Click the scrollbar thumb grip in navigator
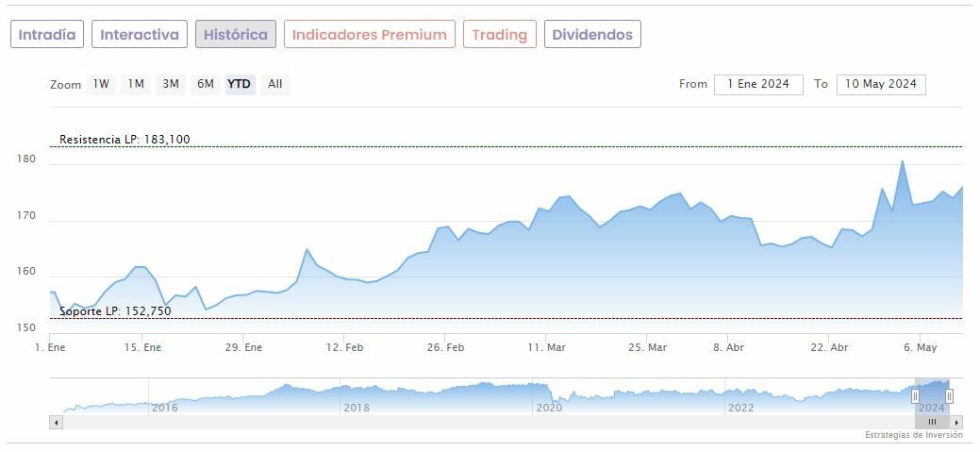 pos(932,423)
